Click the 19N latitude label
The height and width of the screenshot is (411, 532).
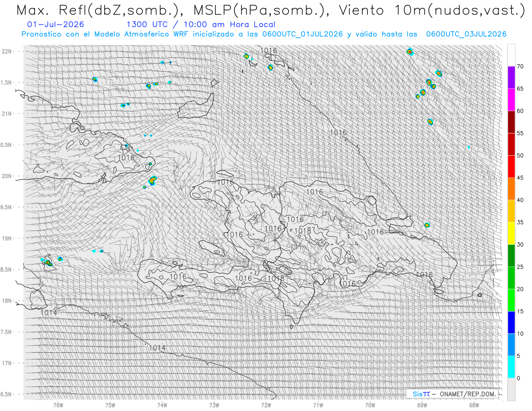7,239
